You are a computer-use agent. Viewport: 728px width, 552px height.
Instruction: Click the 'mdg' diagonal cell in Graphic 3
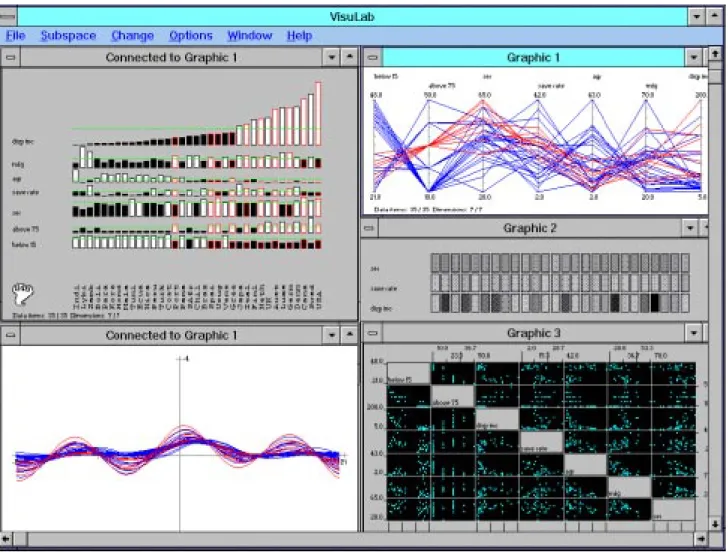click(629, 487)
